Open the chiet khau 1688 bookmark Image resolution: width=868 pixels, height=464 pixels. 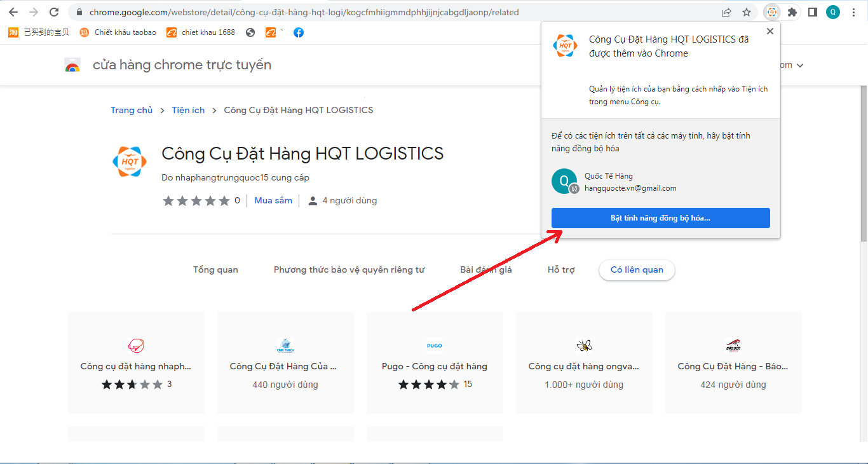201,32
